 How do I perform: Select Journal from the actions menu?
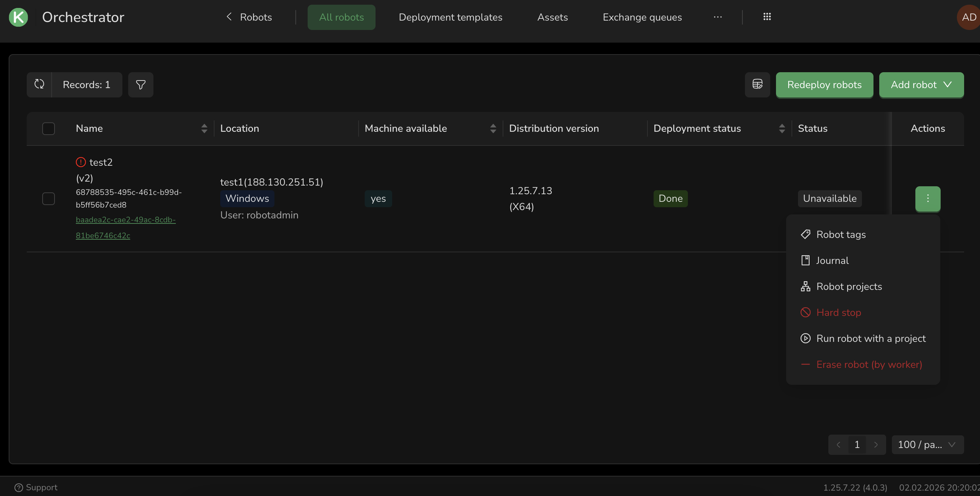[x=832, y=260]
